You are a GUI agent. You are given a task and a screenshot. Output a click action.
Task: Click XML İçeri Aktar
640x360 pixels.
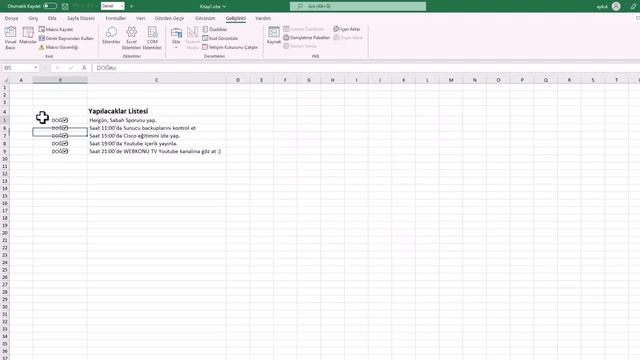click(x=347, y=29)
